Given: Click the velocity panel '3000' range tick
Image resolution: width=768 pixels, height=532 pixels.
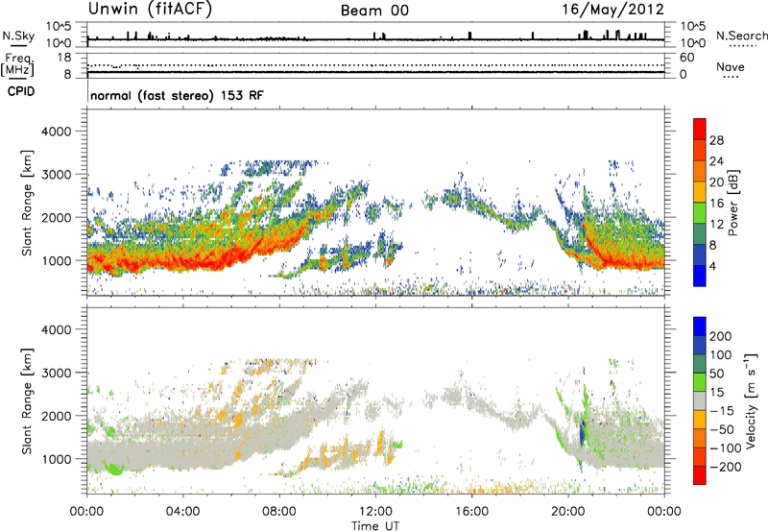Looking at the screenshot, I should (x=56, y=373).
